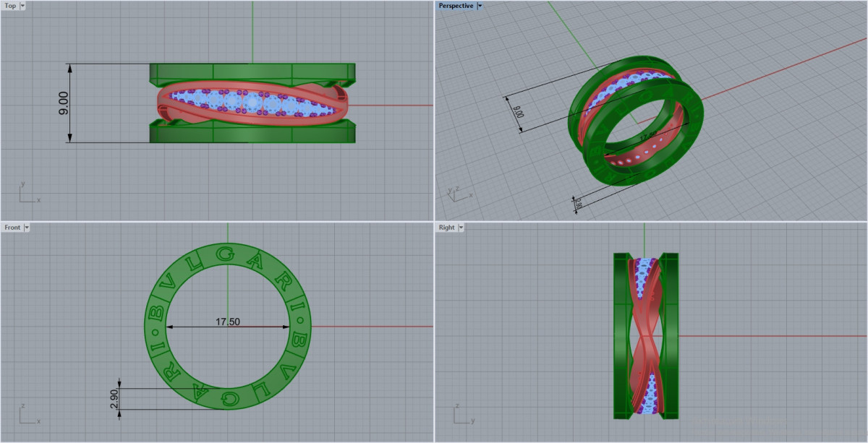Open the Top viewport dropdown arrow
Screen dimensions: 868x443
pyautogui.click(x=23, y=6)
